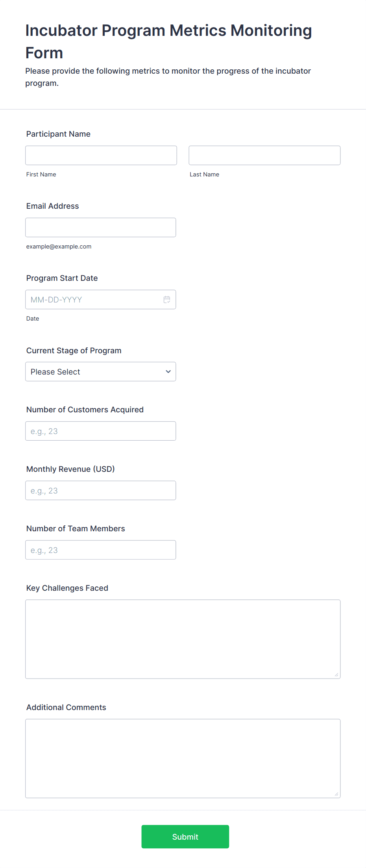366x868 pixels.
Task: Click the Program Start Date label
Action: tap(62, 278)
